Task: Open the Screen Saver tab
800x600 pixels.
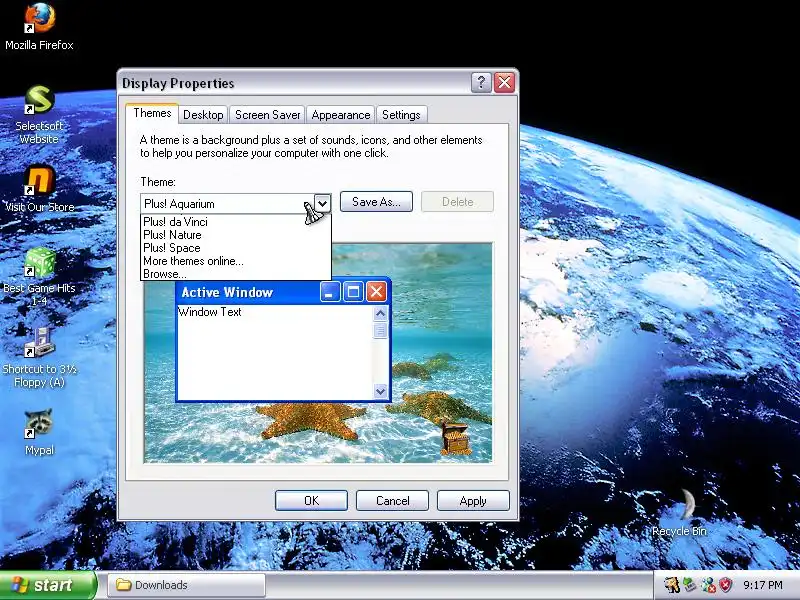Action: click(x=267, y=115)
